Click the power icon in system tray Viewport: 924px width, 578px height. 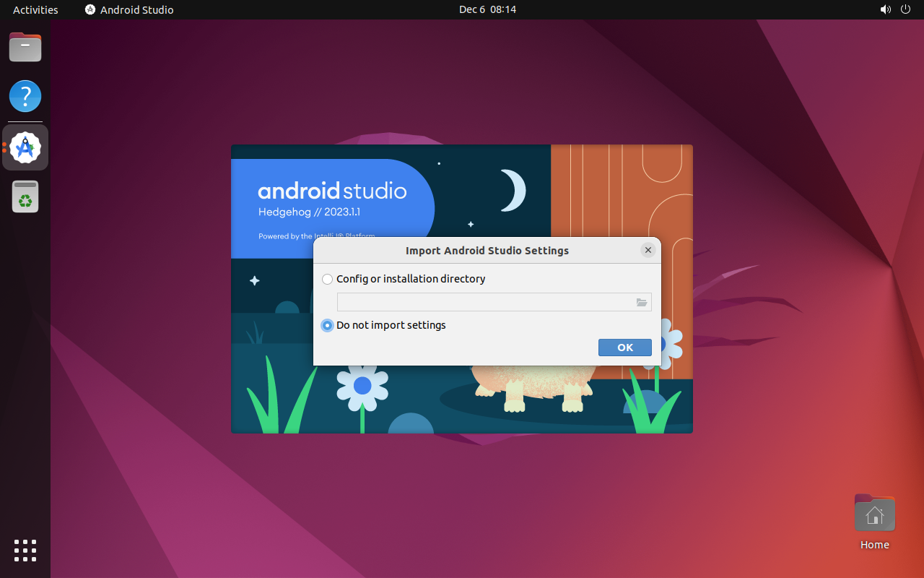[906, 9]
